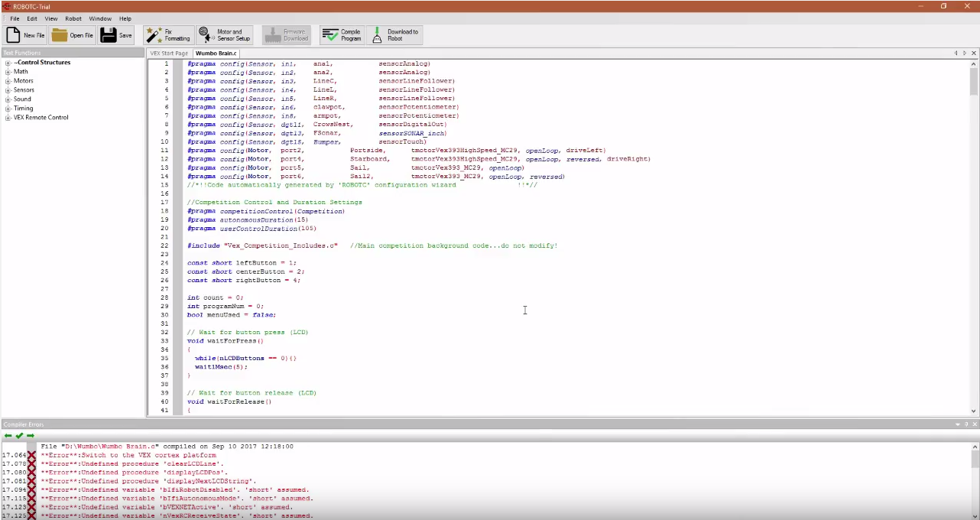Compile Program from the toolbar
This screenshot has height=520, width=980.
click(342, 35)
